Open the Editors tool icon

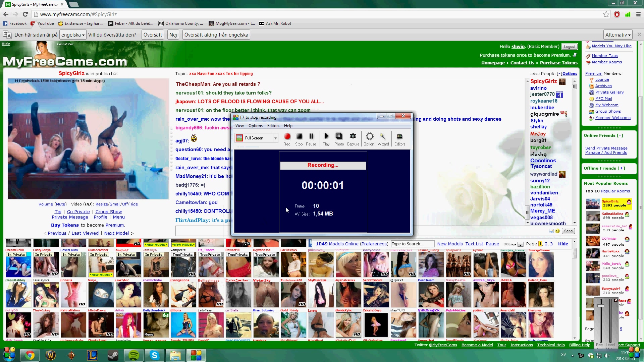[399, 137]
